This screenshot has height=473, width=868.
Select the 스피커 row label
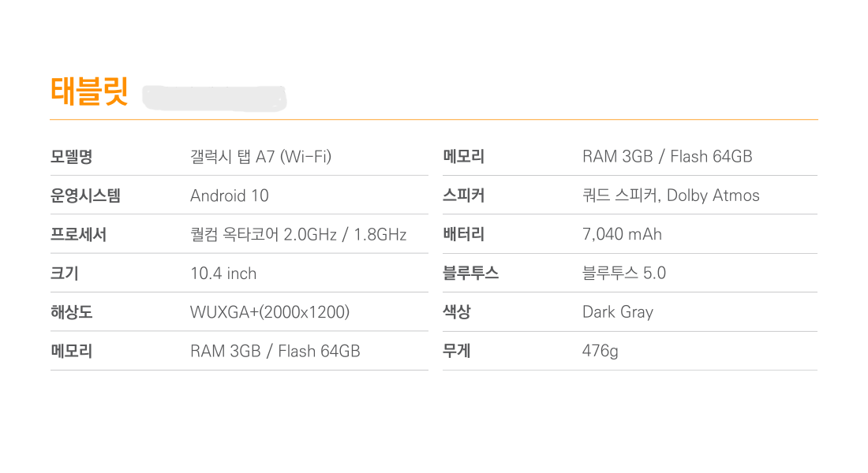[x=464, y=196]
